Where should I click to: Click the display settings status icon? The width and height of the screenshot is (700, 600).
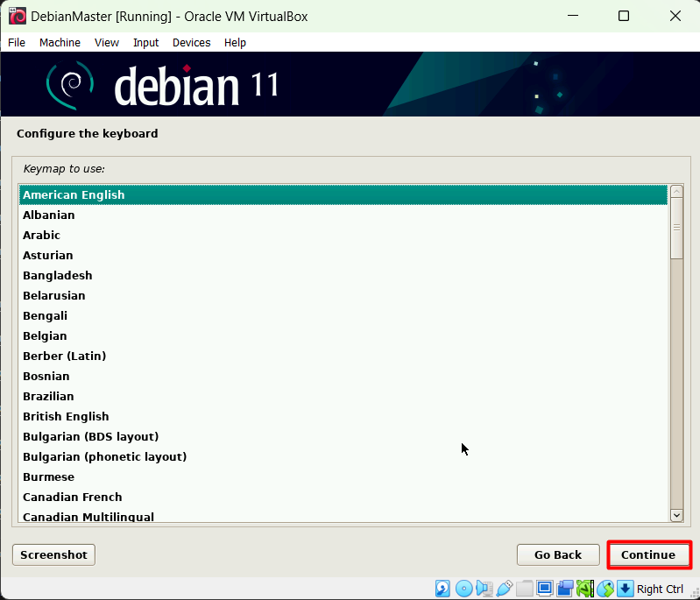click(545, 589)
